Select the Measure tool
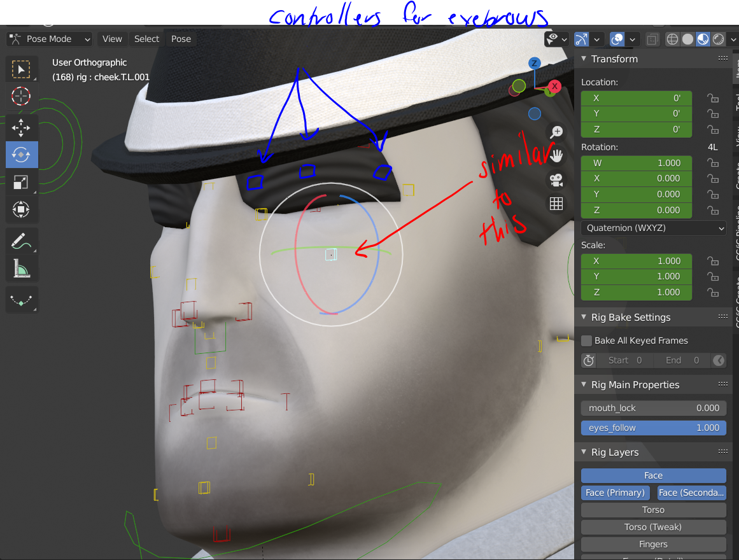 (x=21, y=269)
